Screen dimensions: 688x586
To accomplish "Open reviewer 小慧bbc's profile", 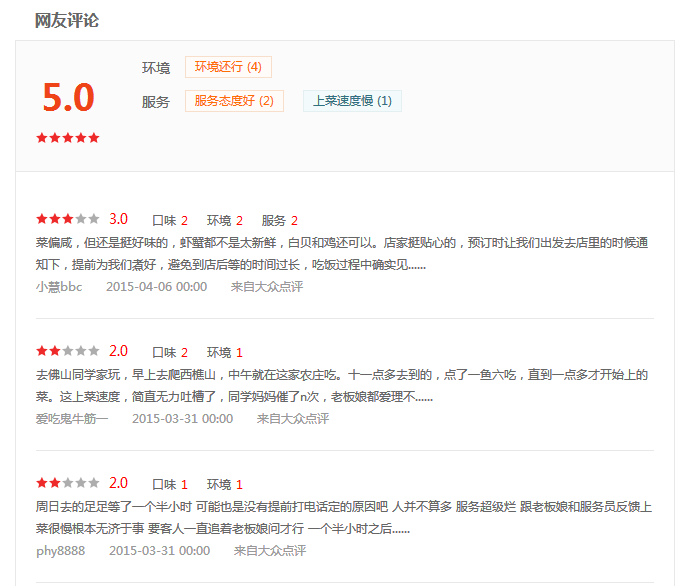I will pyautogui.click(x=59, y=286).
